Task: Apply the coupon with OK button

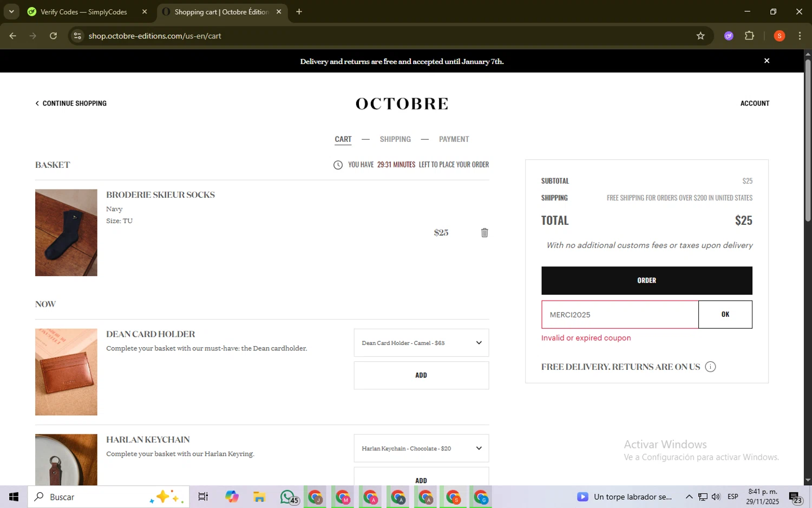Action: (x=725, y=315)
